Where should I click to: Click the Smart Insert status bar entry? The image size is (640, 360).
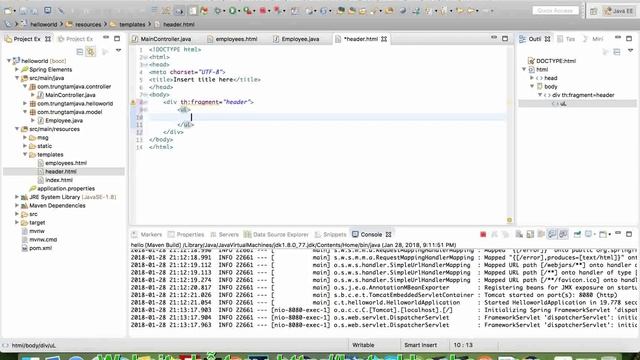point(420,345)
